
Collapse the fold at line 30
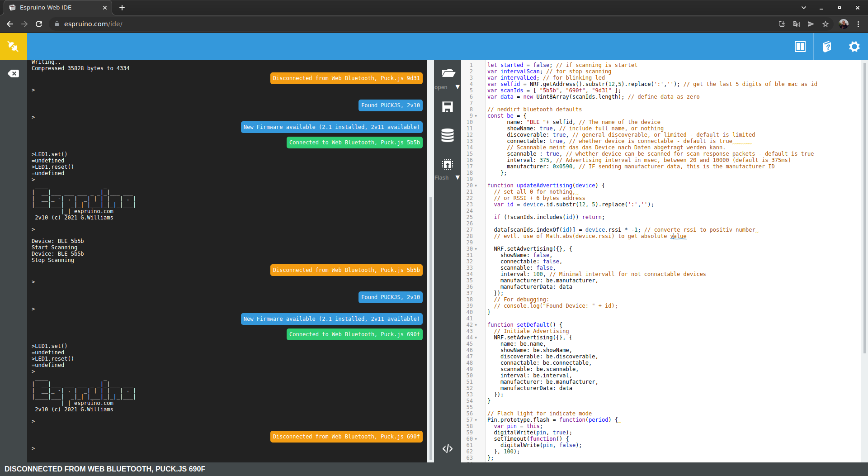pos(476,249)
